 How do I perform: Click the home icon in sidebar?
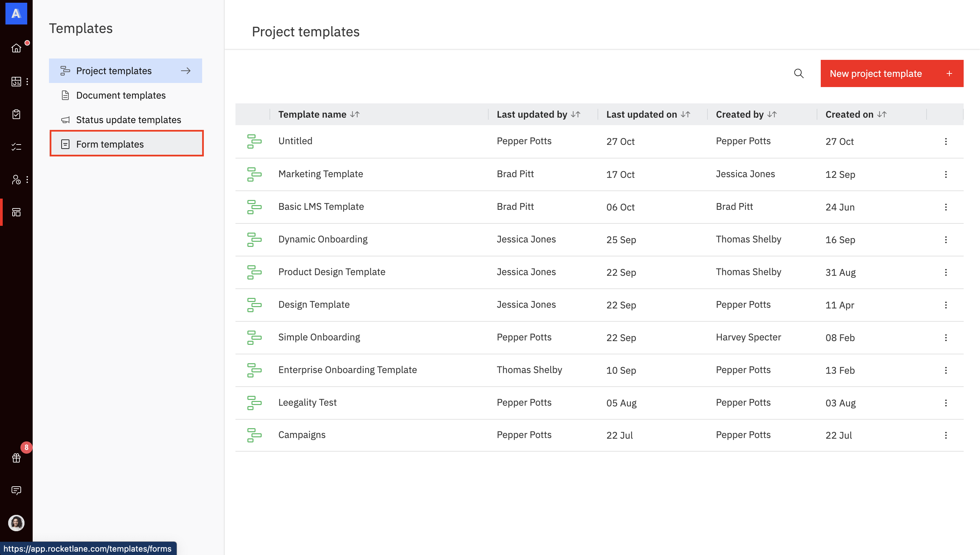(16, 48)
